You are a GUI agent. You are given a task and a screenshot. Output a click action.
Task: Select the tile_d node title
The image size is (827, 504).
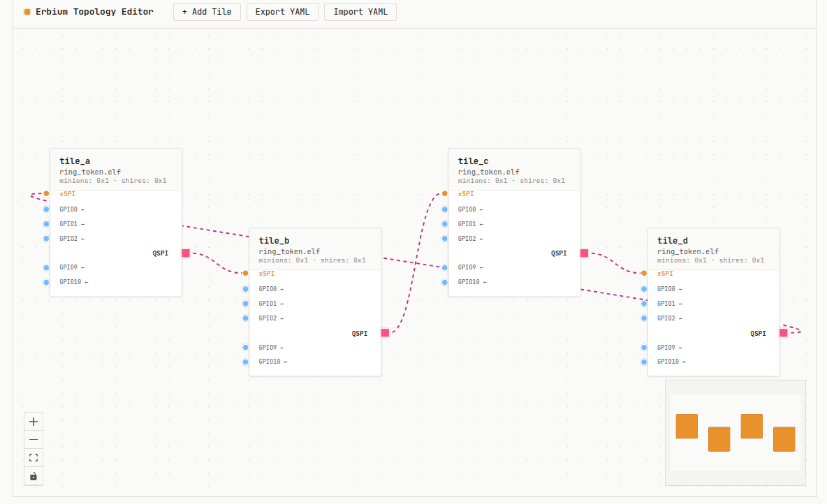[673, 241]
